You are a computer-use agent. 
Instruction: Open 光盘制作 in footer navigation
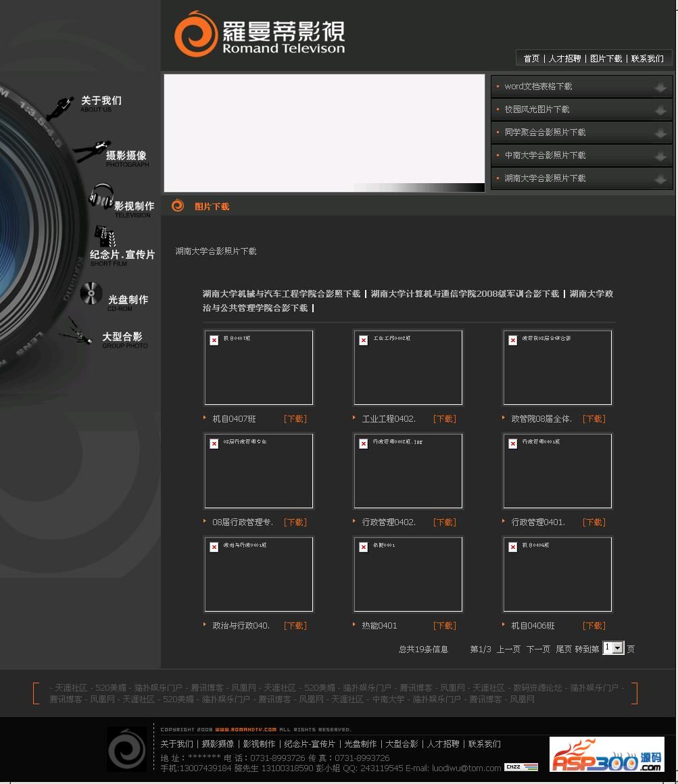360,744
